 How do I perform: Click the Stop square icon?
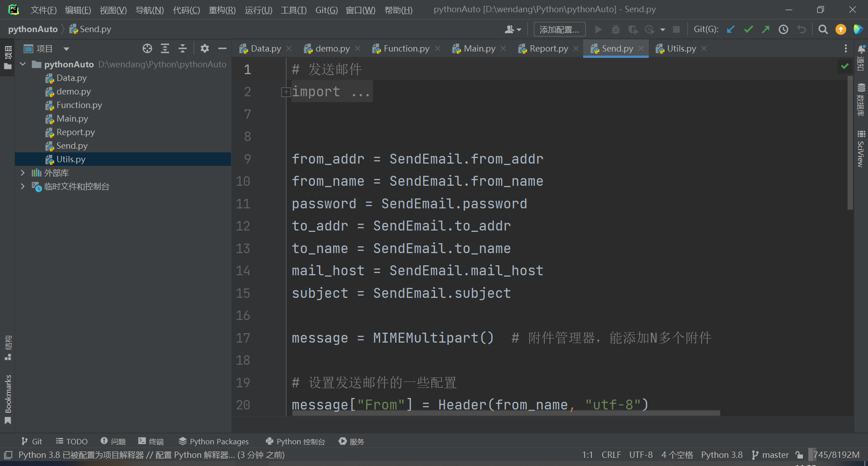click(x=676, y=29)
